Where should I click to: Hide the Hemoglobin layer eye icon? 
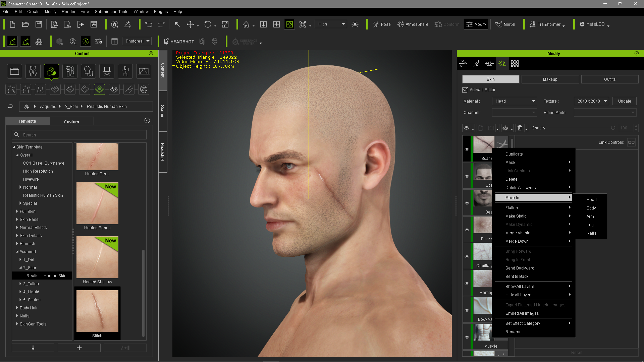click(x=467, y=283)
